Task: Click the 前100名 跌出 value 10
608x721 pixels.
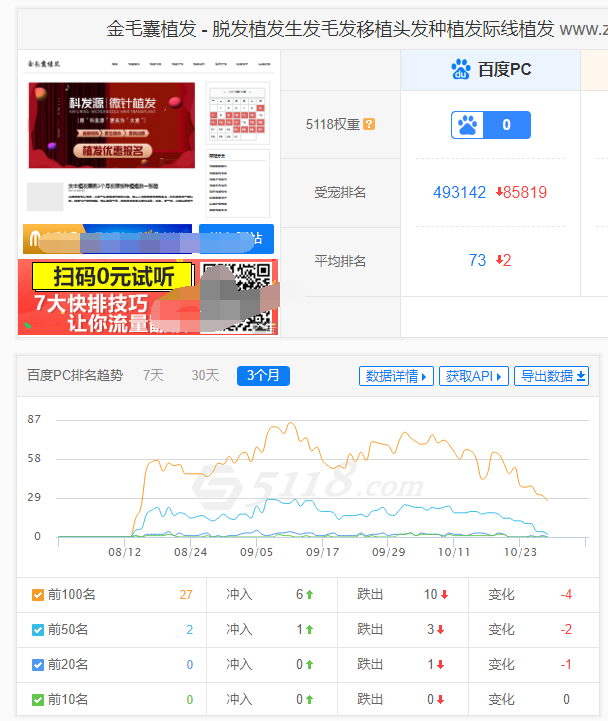Action: 430,595
